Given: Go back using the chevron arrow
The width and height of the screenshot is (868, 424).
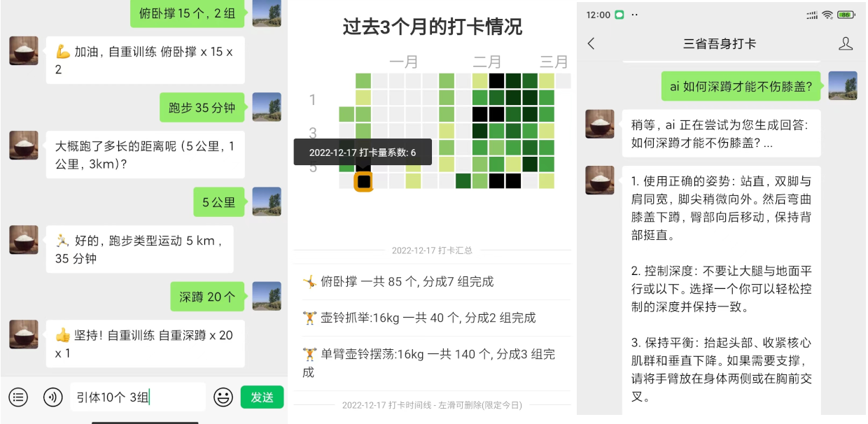Looking at the screenshot, I should pos(591,43).
